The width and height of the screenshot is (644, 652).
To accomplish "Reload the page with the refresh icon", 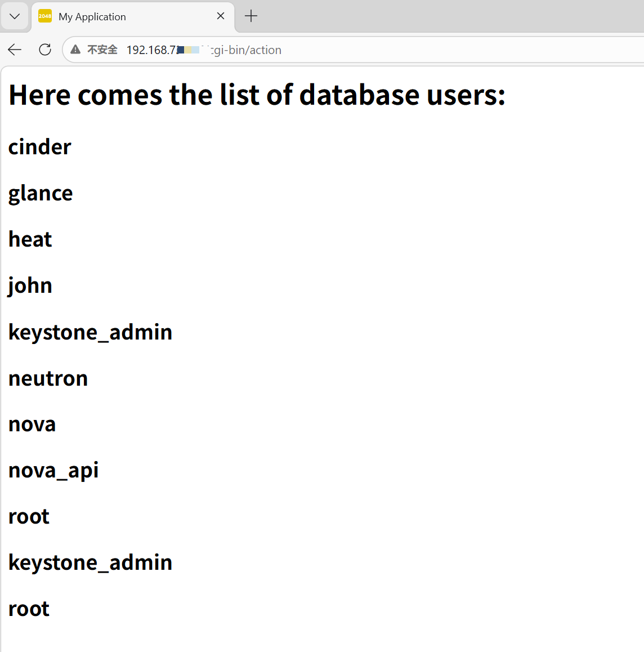I will 45,50.
